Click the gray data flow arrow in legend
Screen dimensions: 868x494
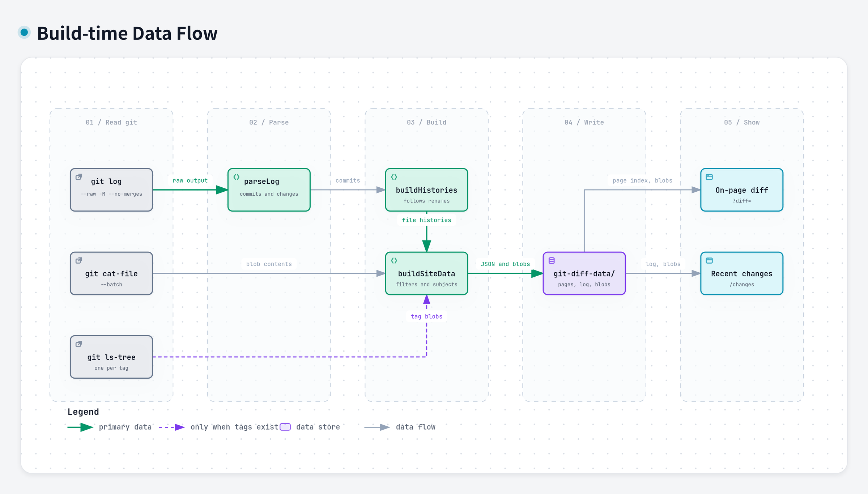tap(377, 427)
